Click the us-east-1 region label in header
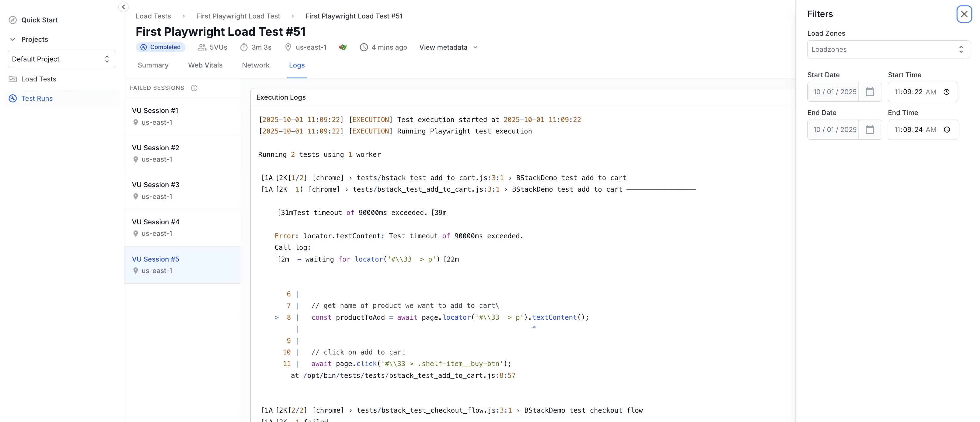This screenshot has width=980, height=422. click(x=311, y=47)
